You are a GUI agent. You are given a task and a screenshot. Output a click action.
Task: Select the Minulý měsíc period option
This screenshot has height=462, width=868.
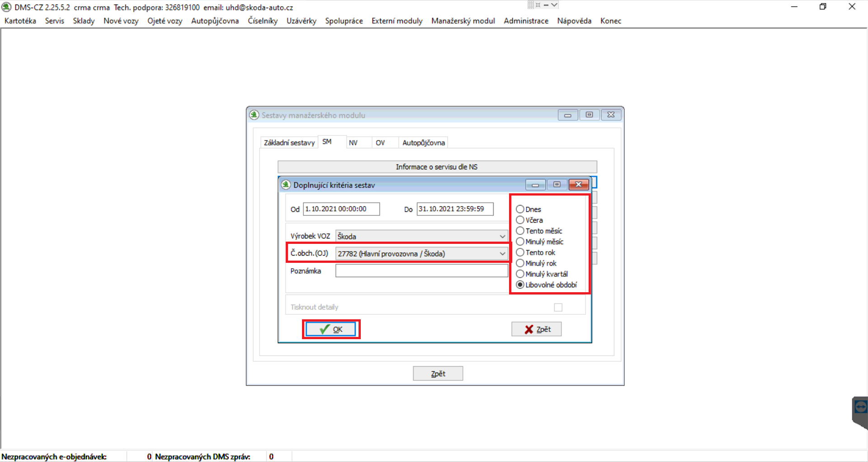[x=520, y=242]
